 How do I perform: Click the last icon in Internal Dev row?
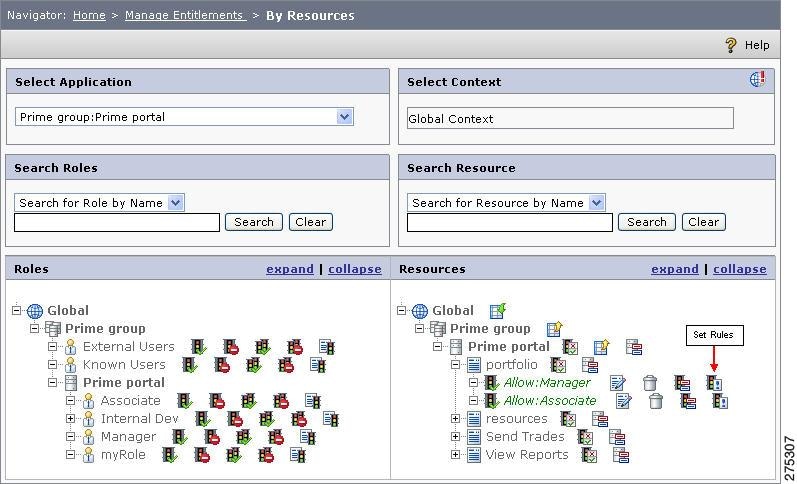tap(330, 419)
